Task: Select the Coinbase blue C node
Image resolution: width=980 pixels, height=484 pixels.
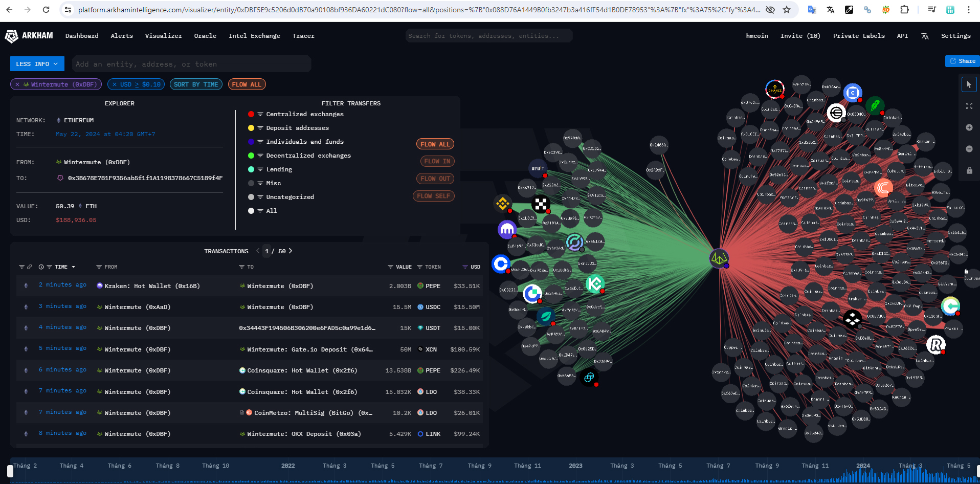Action: click(501, 264)
